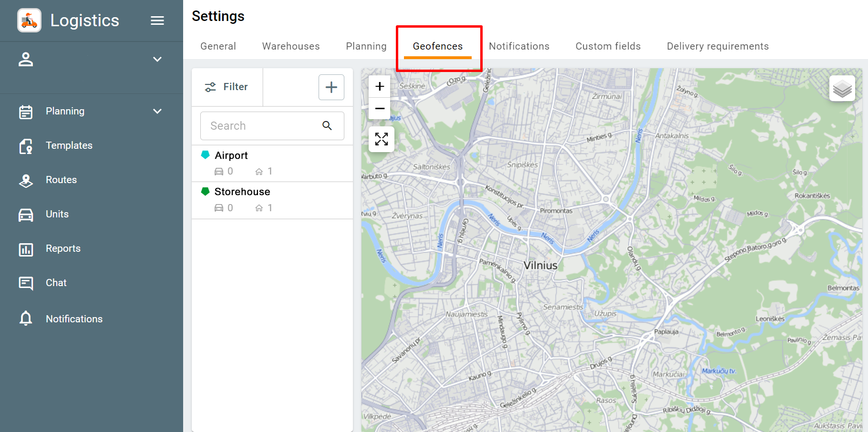This screenshot has width=868, height=432.
Task: Click the Airport geofence color marker
Action: coord(206,154)
